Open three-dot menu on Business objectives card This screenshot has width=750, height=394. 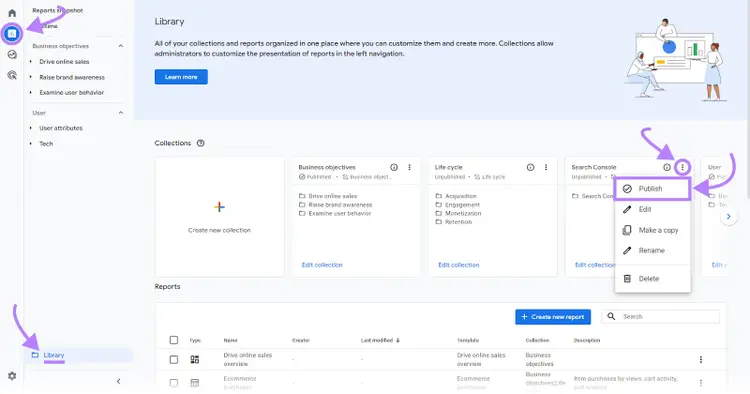tap(409, 167)
